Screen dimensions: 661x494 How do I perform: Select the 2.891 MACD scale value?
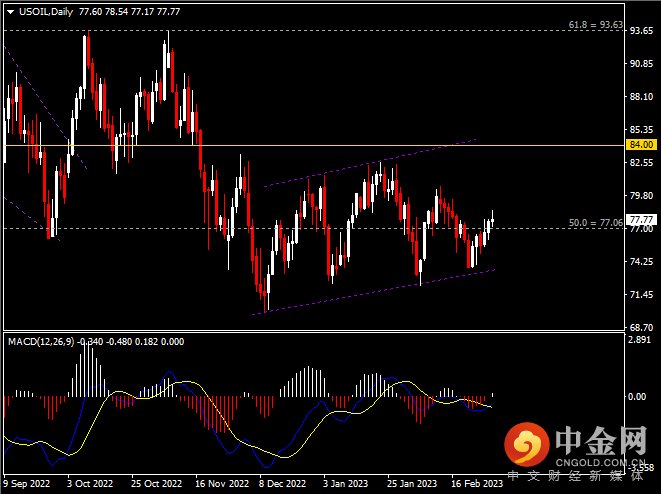640,341
